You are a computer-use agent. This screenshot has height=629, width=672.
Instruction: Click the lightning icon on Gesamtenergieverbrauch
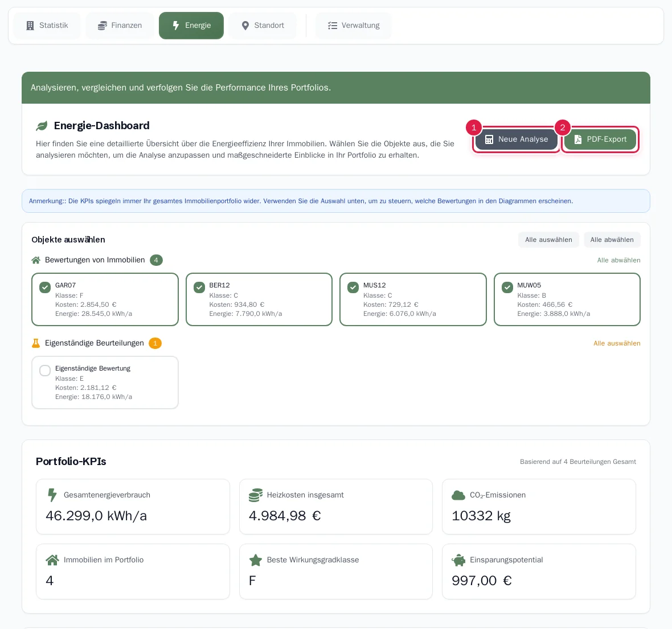click(x=52, y=495)
